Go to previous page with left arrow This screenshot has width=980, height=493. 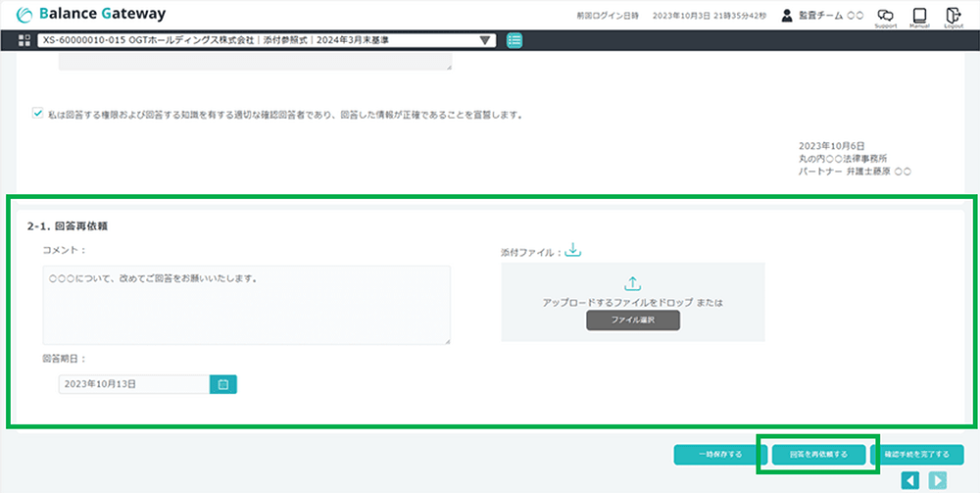tap(910, 480)
